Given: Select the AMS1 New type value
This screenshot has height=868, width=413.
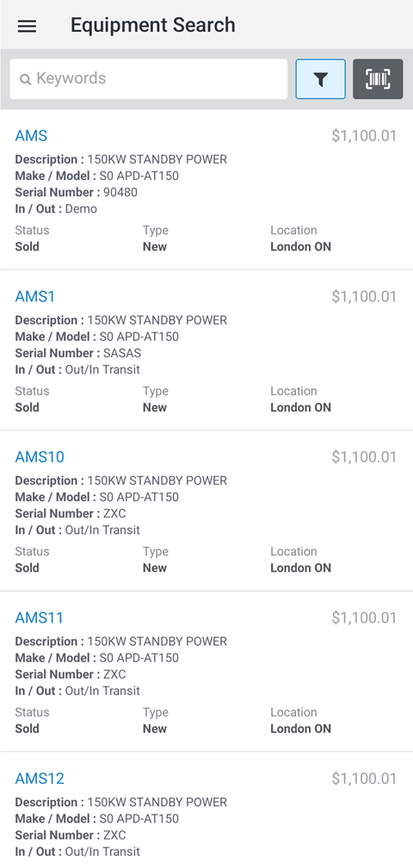Looking at the screenshot, I should coord(155,406).
